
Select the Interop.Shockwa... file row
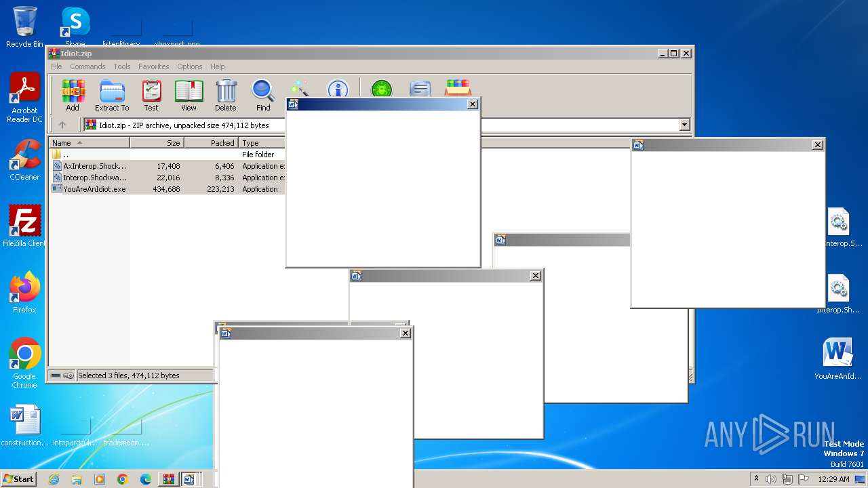click(x=167, y=178)
